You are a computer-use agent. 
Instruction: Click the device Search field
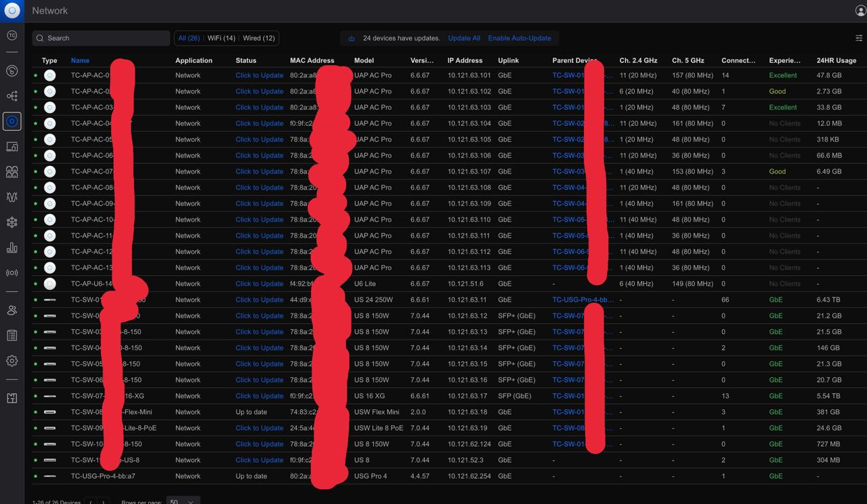[x=101, y=38]
